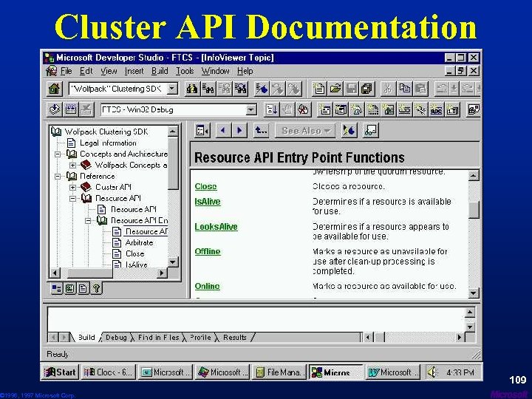The width and height of the screenshot is (532, 399).
Task: Switch to the Results output tab
Action: [234, 338]
